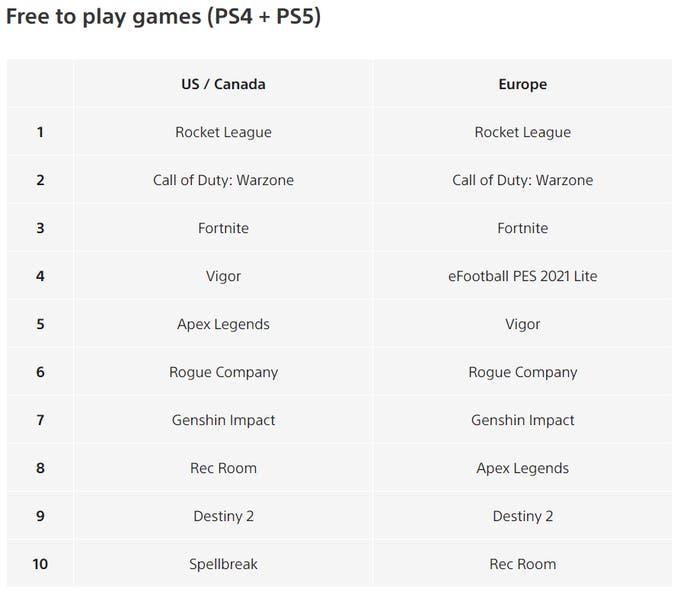690x595 pixels.
Task: Click Vigor in the Europe column
Action: click(x=522, y=324)
